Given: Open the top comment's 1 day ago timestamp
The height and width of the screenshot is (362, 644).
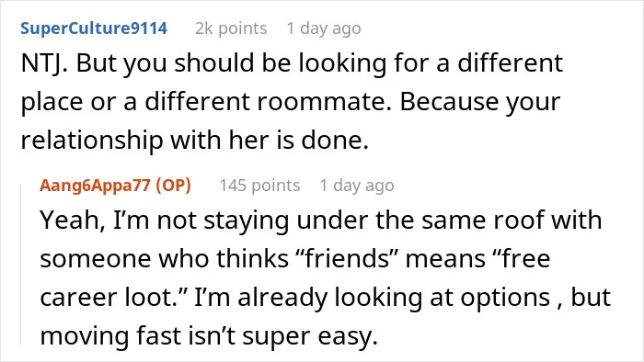Looking at the screenshot, I should pyautogui.click(x=324, y=28).
